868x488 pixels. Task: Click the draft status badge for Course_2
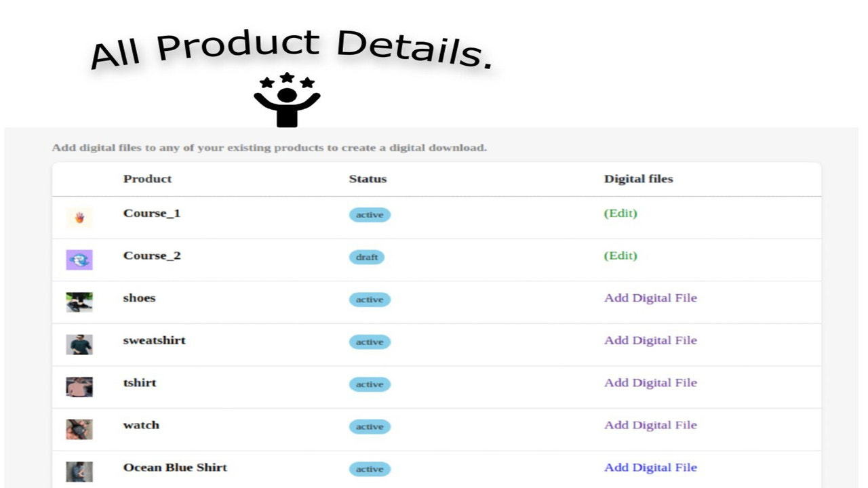tap(367, 258)
